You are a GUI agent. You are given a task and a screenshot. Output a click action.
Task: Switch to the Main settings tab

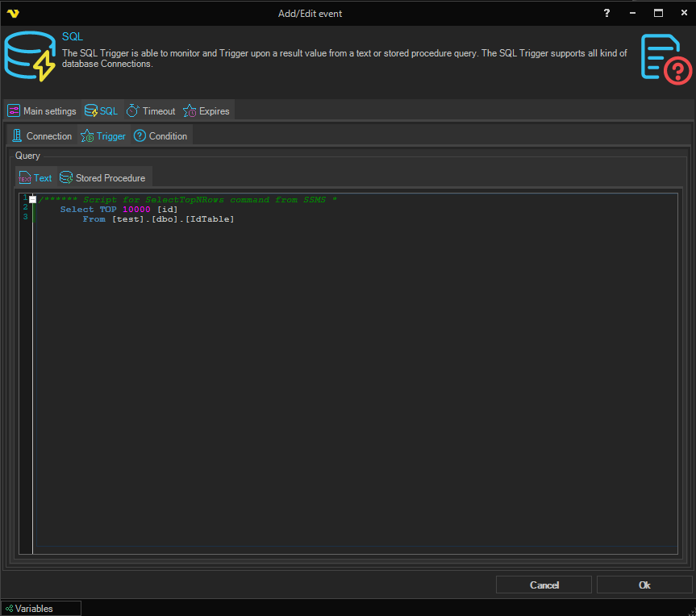point(42,111)
